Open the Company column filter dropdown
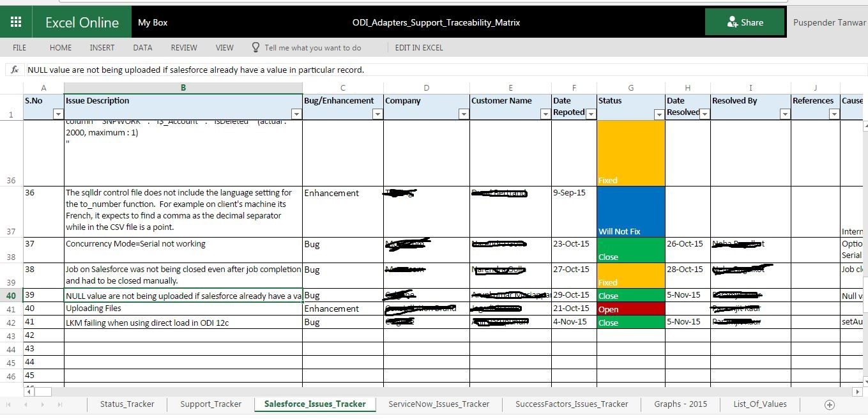868x419 pixels. 463,114
